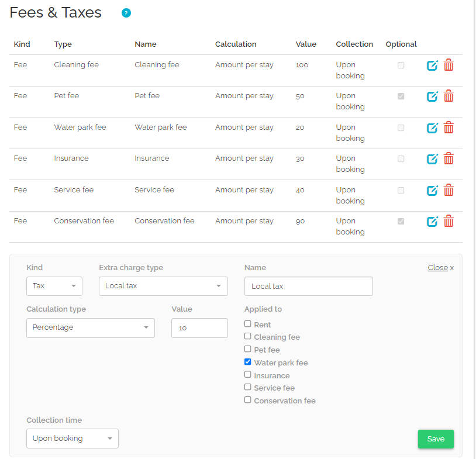Tick the Conservation fee applied-to checkbox
This screenshot has width=476, height=459.
[248, 400]
